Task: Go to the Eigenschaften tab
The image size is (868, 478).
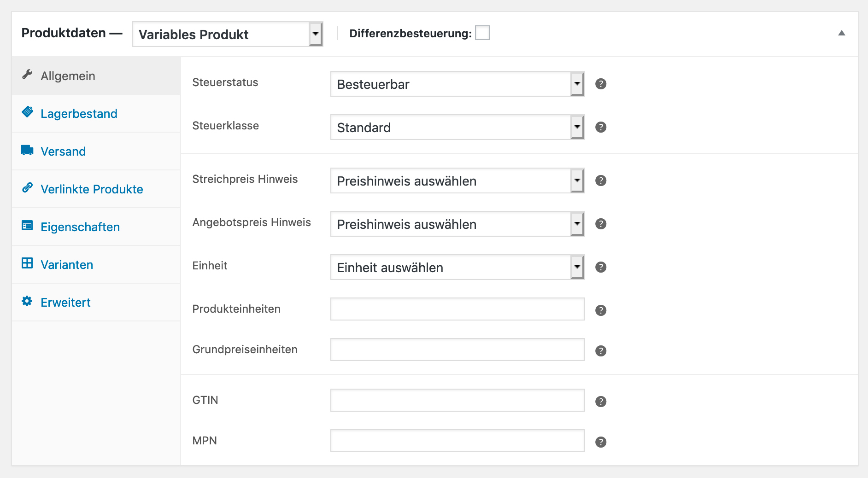Action: click(x=96, y=227)
